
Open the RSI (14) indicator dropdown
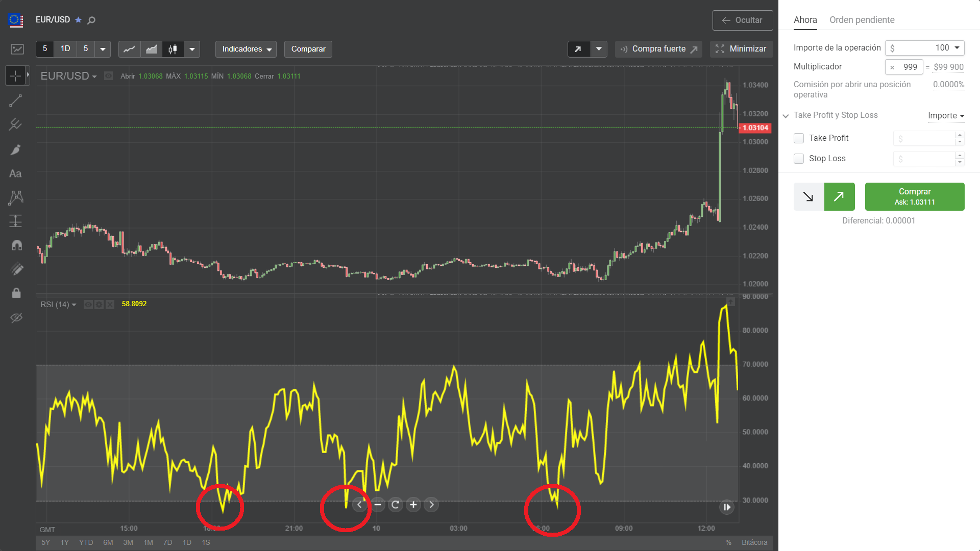58,305
